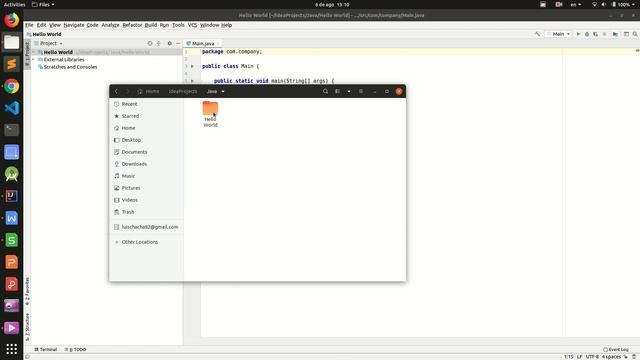Click the run gutter arrow beside class Main
This screenshot has height=360, width=640.
[192, 66]
